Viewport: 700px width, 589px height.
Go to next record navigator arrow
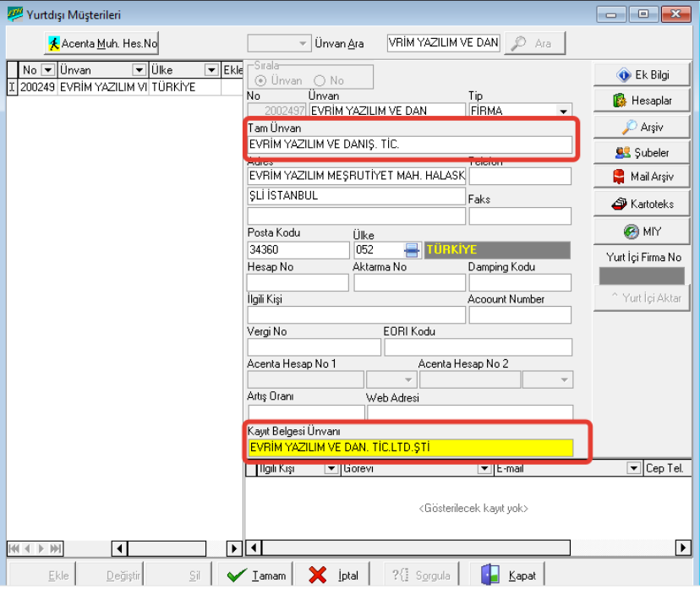pos(41,548)
